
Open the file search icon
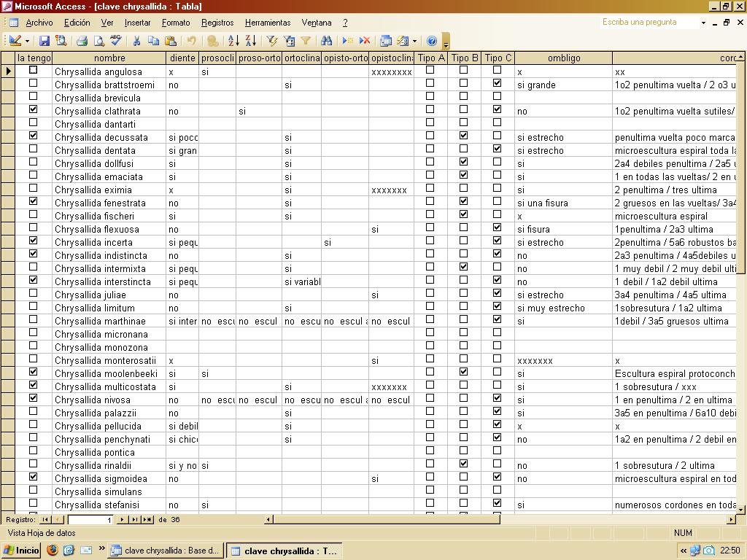[61, 41]
